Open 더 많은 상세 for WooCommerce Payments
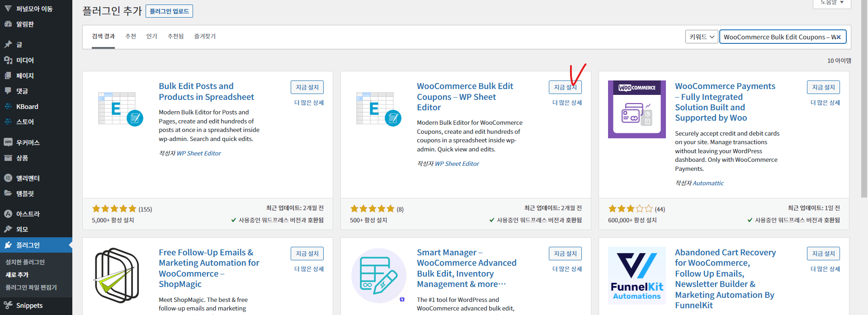This screenshot has width=868, height=315. tap(825, 103)
